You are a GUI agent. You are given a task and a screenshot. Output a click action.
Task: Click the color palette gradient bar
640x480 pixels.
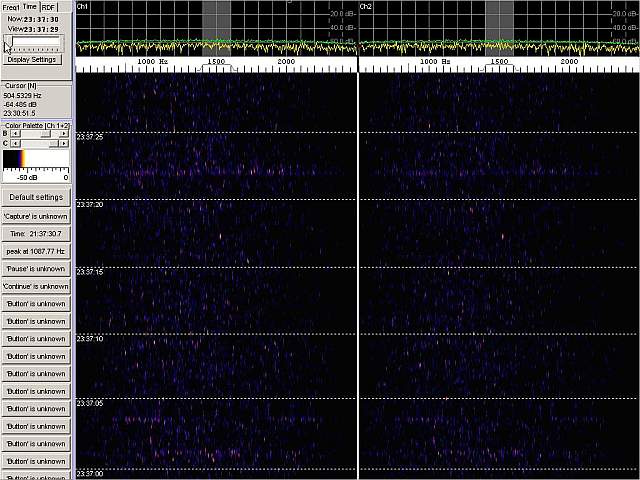36,160
